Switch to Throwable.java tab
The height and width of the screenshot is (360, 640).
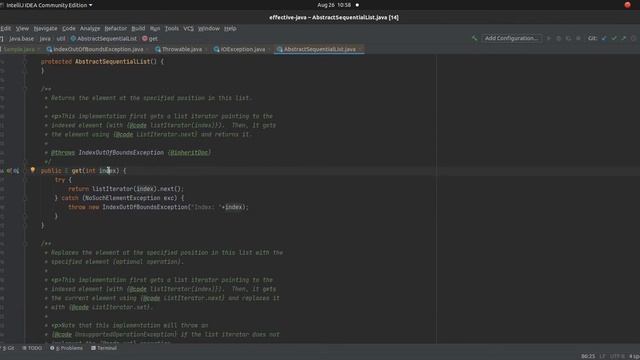pyautogui.click(x=182, y=49)
